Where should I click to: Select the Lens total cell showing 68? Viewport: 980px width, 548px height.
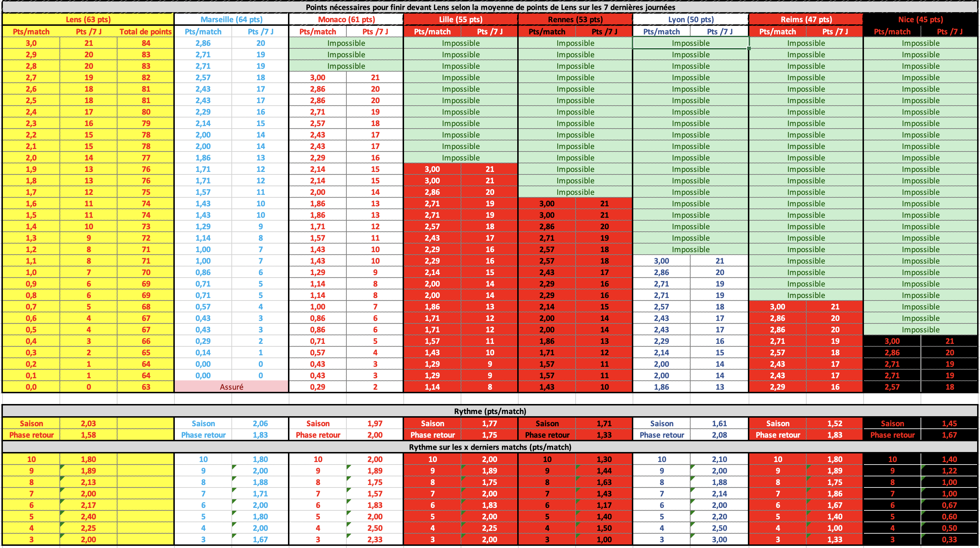[146, 307]
